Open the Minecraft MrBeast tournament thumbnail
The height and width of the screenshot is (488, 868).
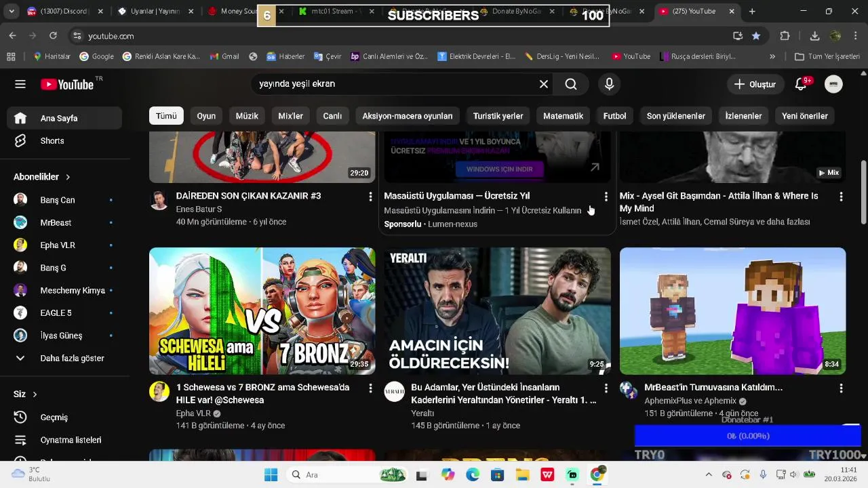(x=732, y=311)
